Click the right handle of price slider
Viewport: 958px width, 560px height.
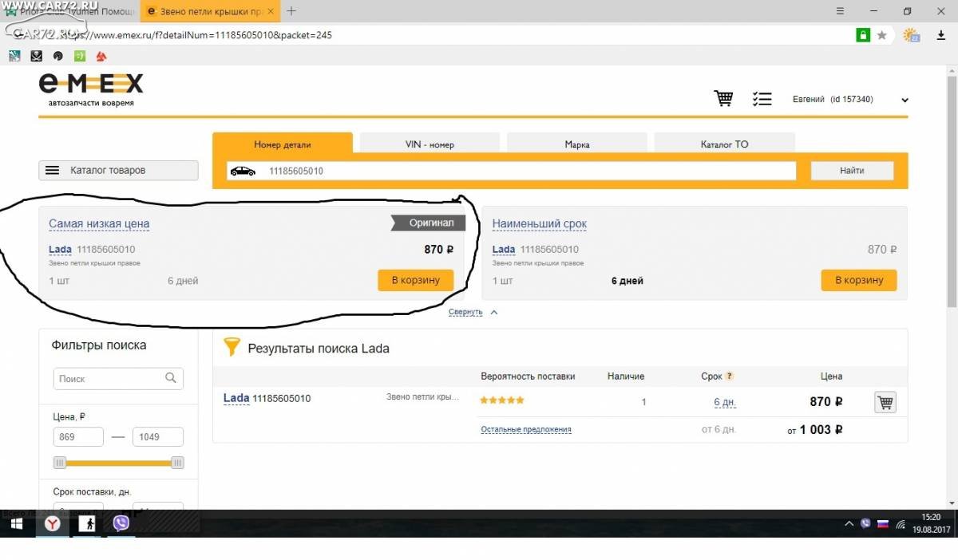(177, 463)
